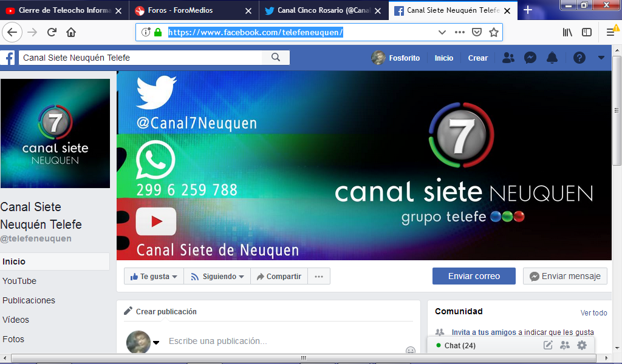Viewport: 622px width, 364px height.
Task: Close the Foros - ForoMedios tab
Action: (248, 11)
